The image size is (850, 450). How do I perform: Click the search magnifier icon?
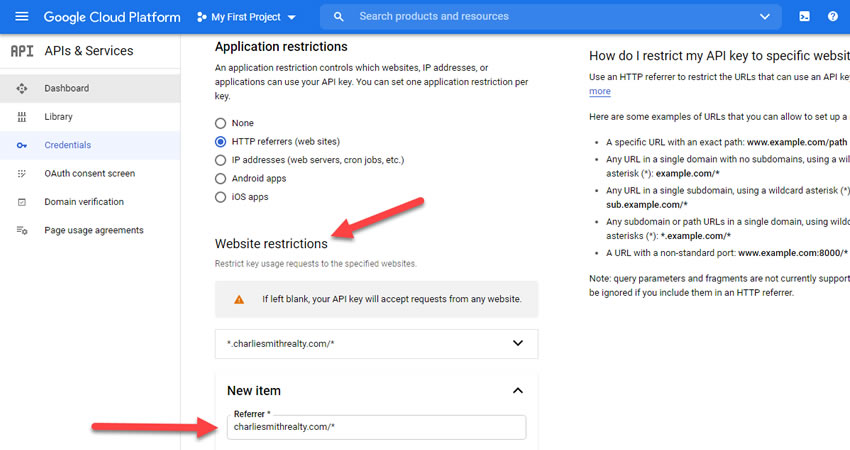pos(339,17)
